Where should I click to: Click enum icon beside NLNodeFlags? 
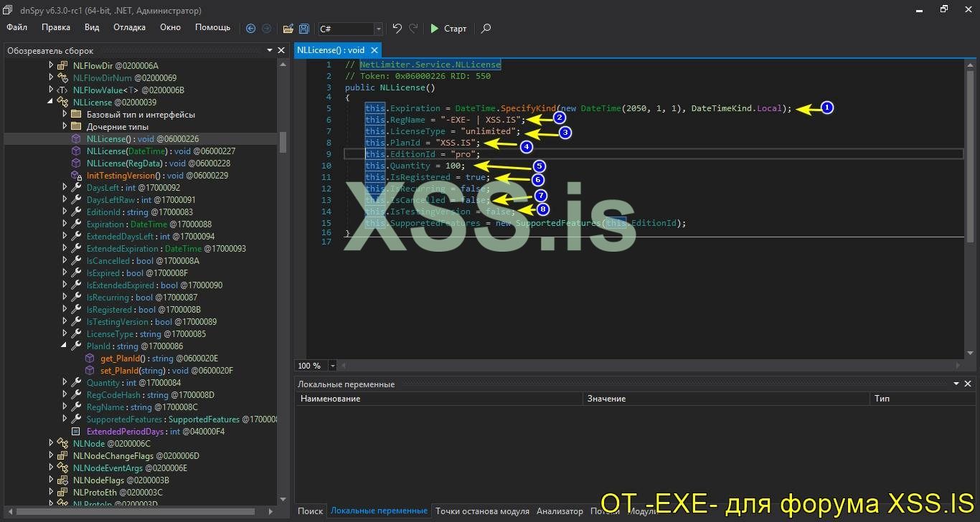(62, 480)
